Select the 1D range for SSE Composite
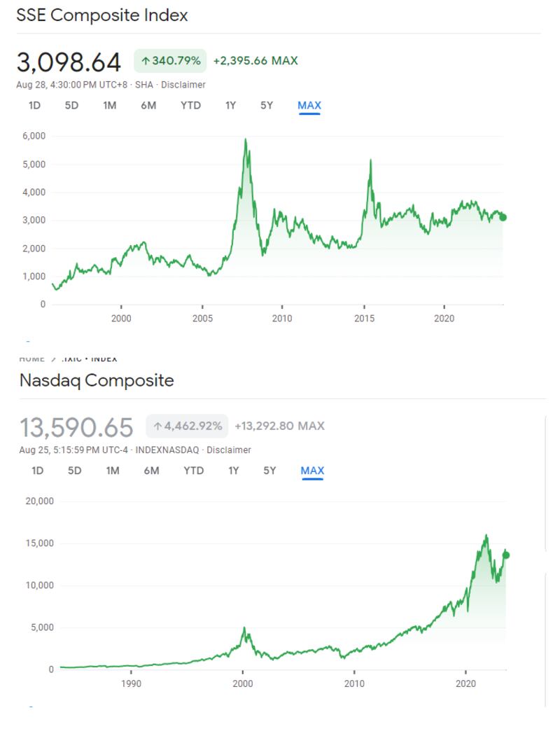This screenshot has height=729, width=560. tap(34, 106)
